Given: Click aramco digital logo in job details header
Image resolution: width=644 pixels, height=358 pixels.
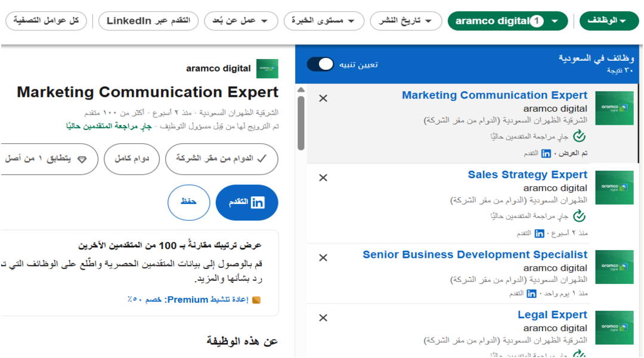Looking at the screenshot, I should (267, 69).
